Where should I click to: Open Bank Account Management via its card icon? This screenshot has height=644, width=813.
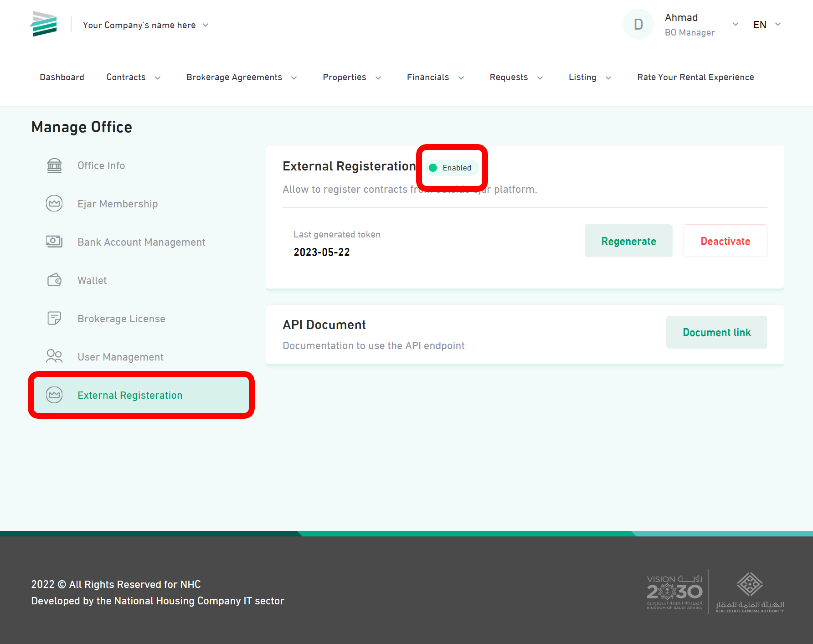tap(54, 242)
